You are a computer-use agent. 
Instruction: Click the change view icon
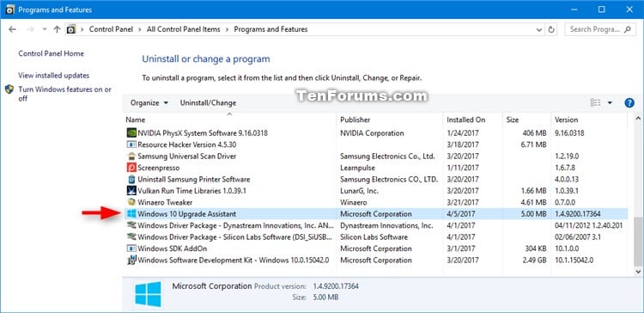click(x=595, y=103)
